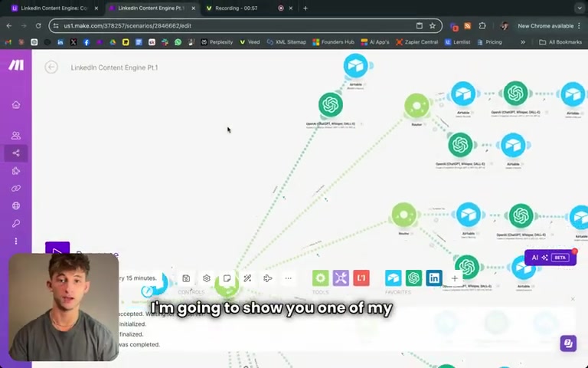
Task: Open the Notes sticky icon in controls
Action: (227, 278)
